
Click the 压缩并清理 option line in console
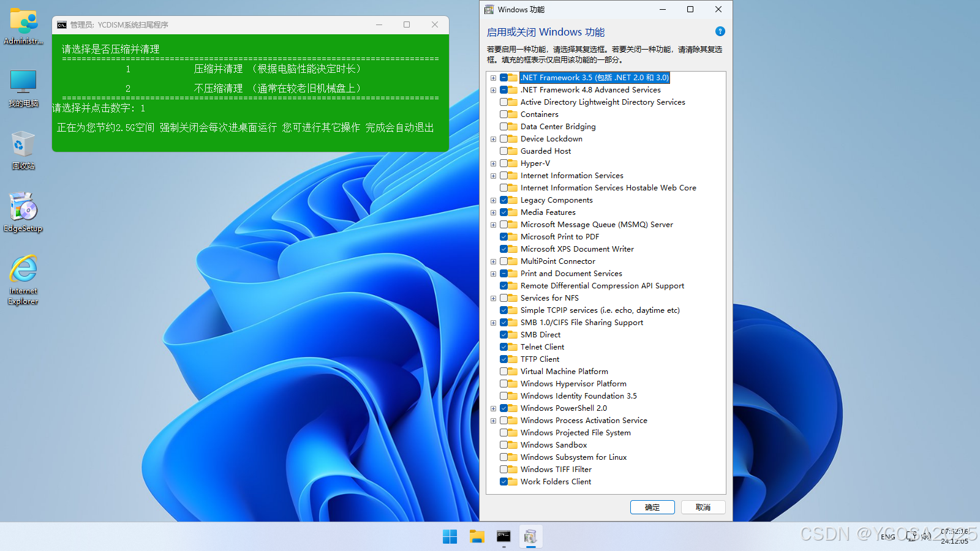244,69
